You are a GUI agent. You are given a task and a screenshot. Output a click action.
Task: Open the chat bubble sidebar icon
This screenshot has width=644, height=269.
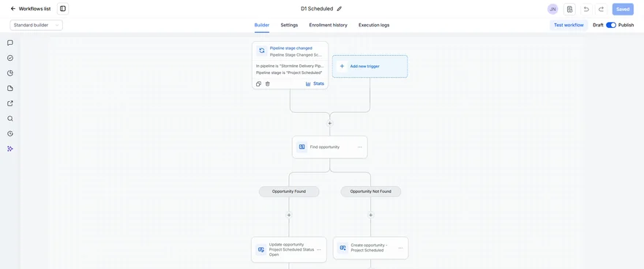coord(10,43)
